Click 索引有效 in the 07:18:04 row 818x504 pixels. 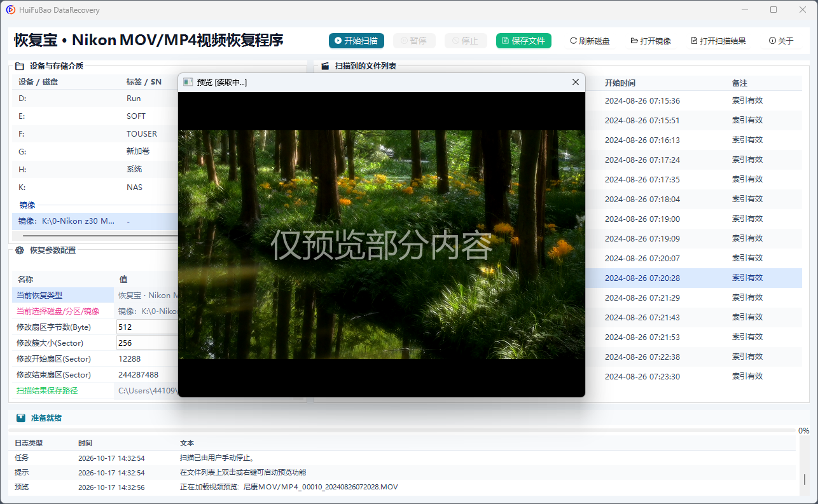(x=747, y=199)
